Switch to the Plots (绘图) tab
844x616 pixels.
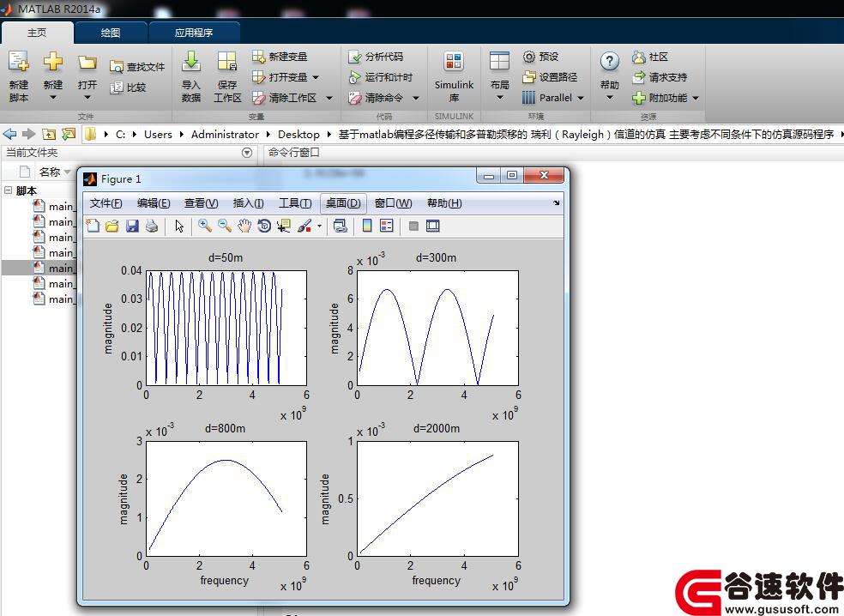point(111,33)
